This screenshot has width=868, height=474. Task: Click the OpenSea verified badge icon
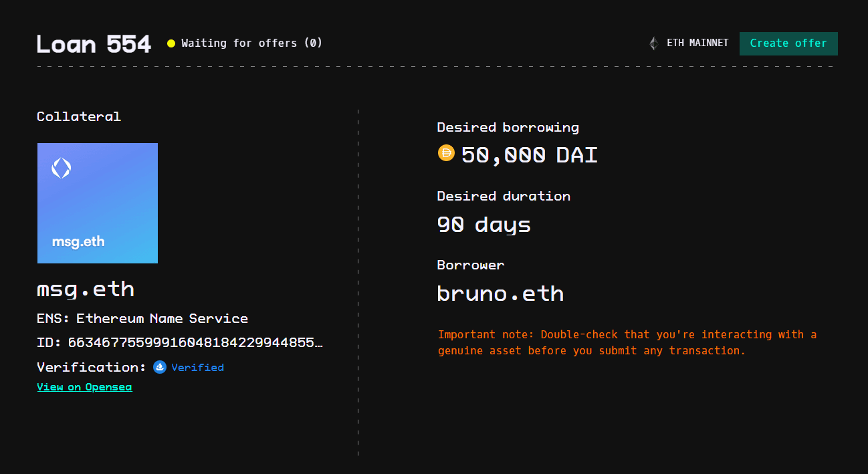pyautogui.click(x=160, y=367)
